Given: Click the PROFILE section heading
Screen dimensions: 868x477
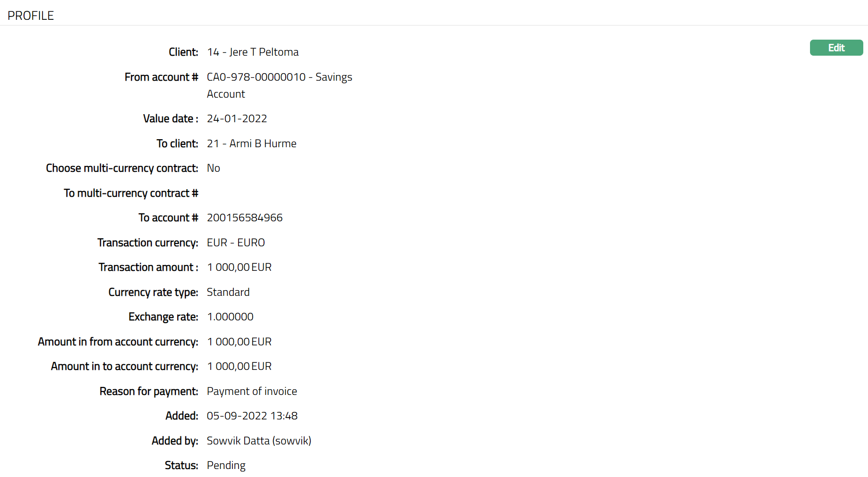Looking at the screenshot, I should click(x=31, y=16).
